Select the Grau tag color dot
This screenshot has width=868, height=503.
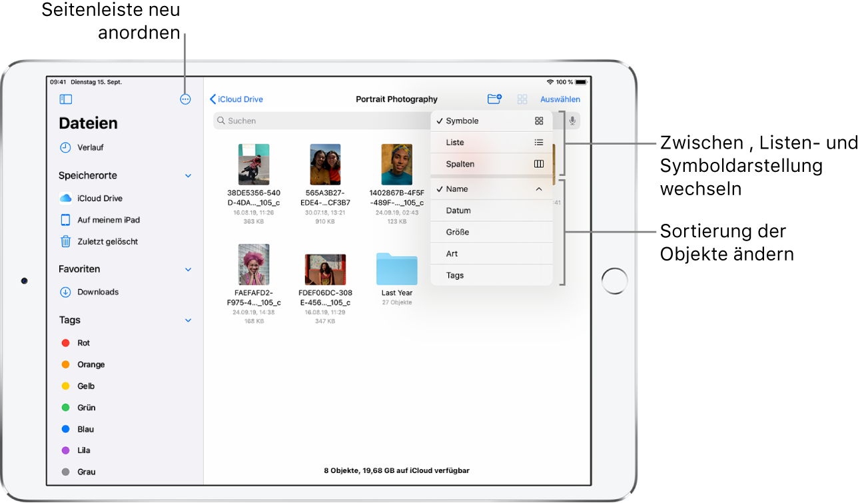click(x=65, y=472)
